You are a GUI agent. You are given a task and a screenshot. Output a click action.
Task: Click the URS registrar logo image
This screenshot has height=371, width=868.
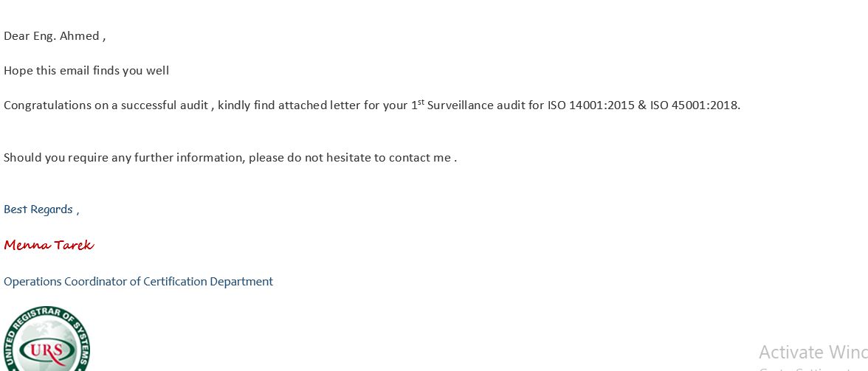[x=46, y=339]
